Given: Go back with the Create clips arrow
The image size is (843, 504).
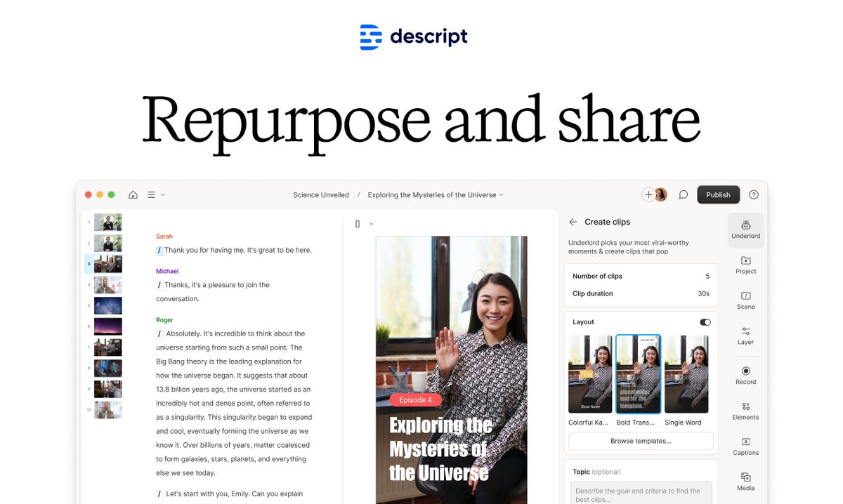Looking at the screenshot, I should point(573,222).
